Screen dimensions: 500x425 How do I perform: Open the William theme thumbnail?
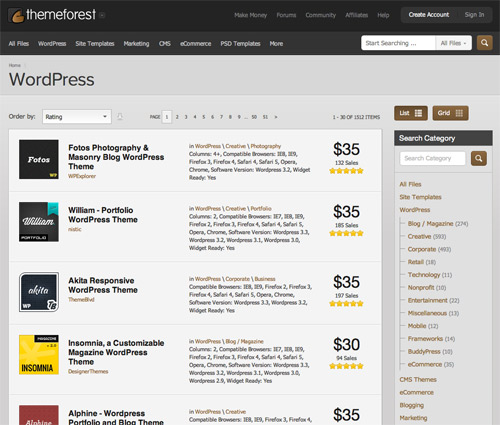click(39, 222)
